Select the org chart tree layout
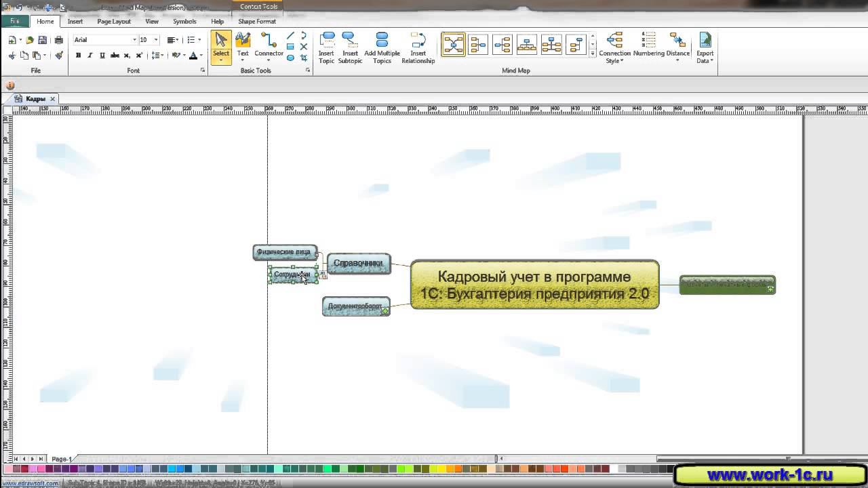This screenshot has width=868, height=488. coord(527,45)
